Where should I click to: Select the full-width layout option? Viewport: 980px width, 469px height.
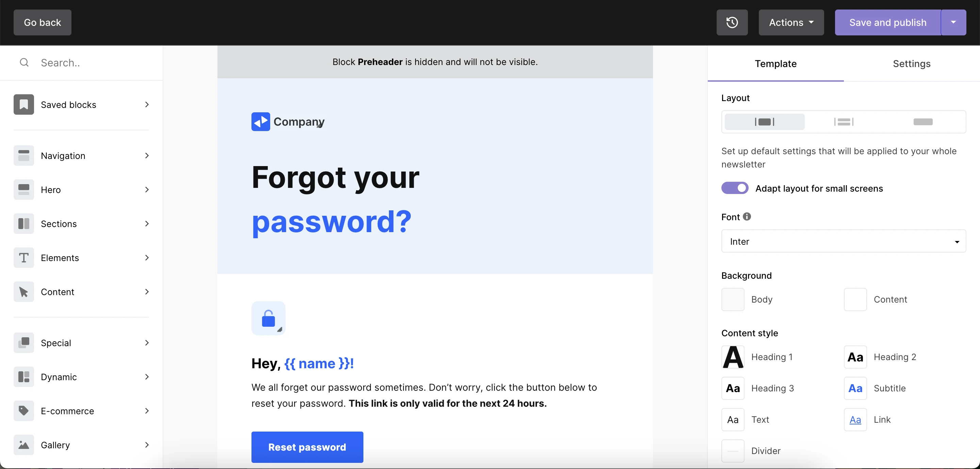tap(922, 122)
